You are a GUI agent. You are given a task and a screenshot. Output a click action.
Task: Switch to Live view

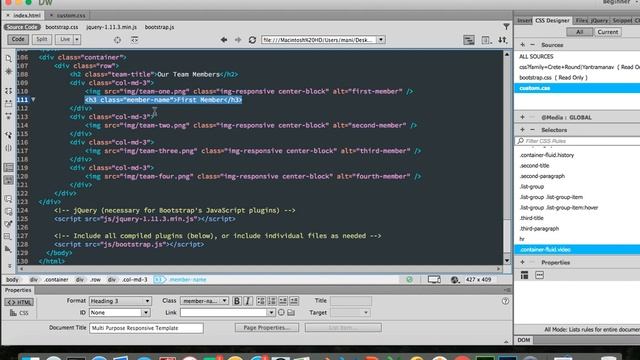(x=64, y=40)
